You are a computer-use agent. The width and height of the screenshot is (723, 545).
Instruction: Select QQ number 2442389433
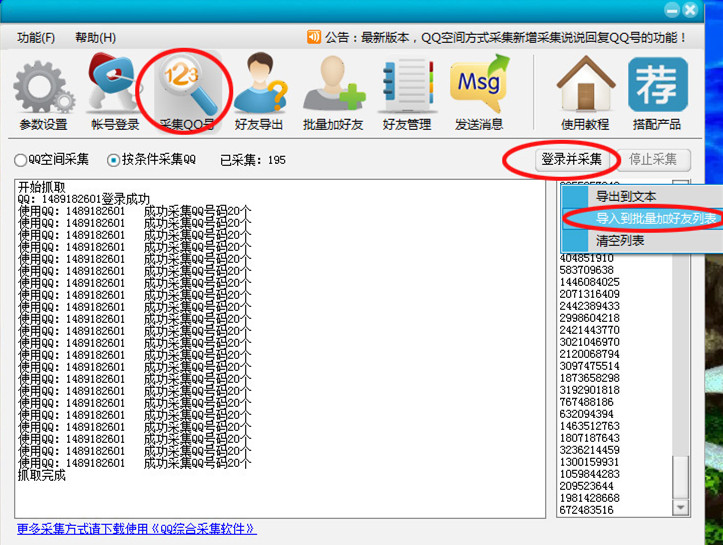click(589, 306)
